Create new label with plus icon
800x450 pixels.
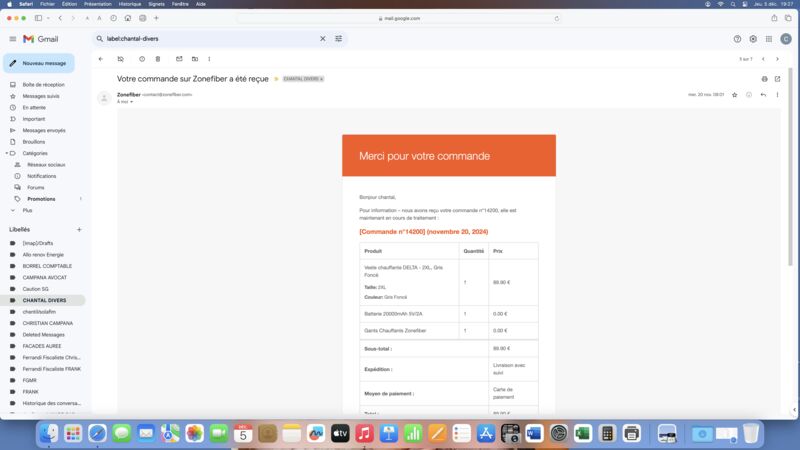point(79,230)
